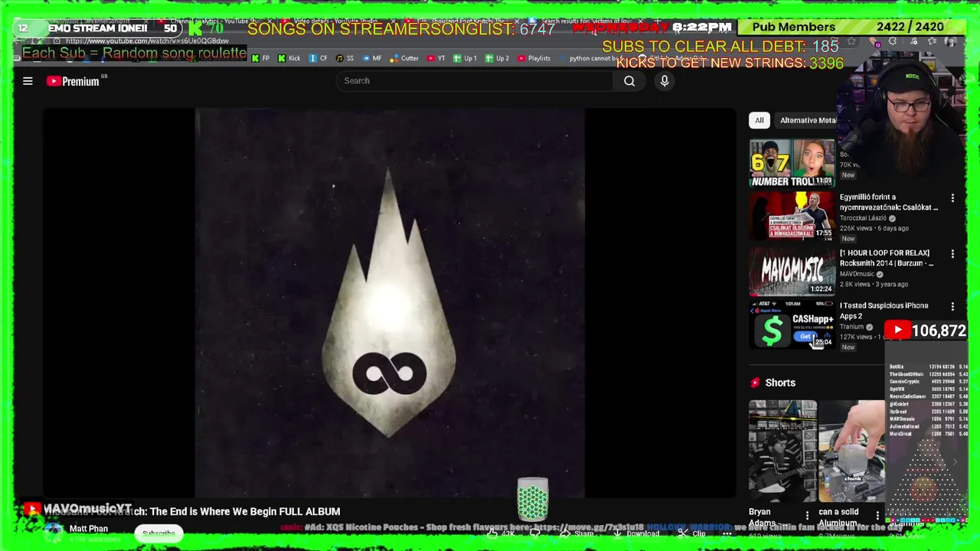Open the Playlists bookmark
This screenshot has height=551, width=980.
point(534,58)
